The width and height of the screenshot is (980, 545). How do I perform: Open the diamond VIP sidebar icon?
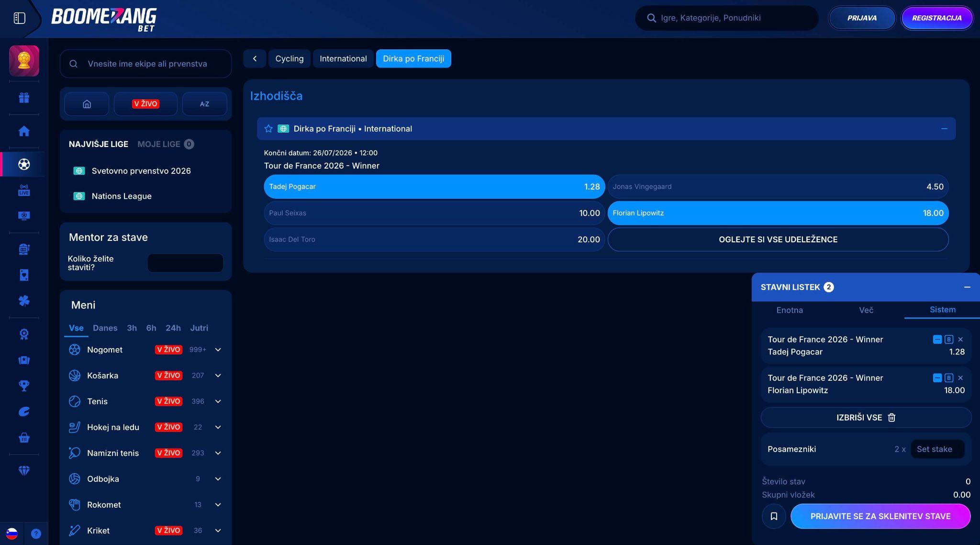click(24, 471)
